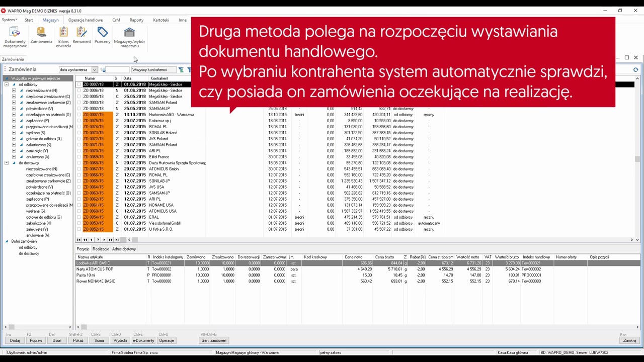Toggle sort direction arrows icon
The image size is (644, 362).
pos(103,70)
